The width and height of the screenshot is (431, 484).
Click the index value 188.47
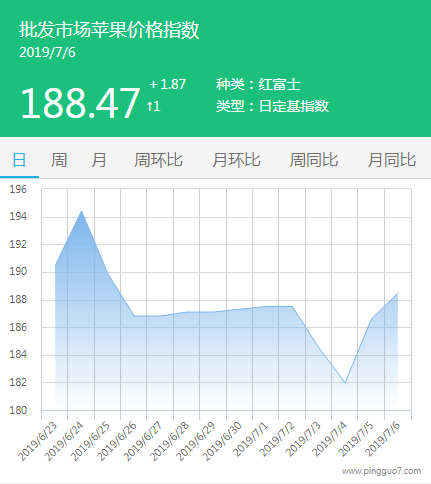tap(80, 103)
